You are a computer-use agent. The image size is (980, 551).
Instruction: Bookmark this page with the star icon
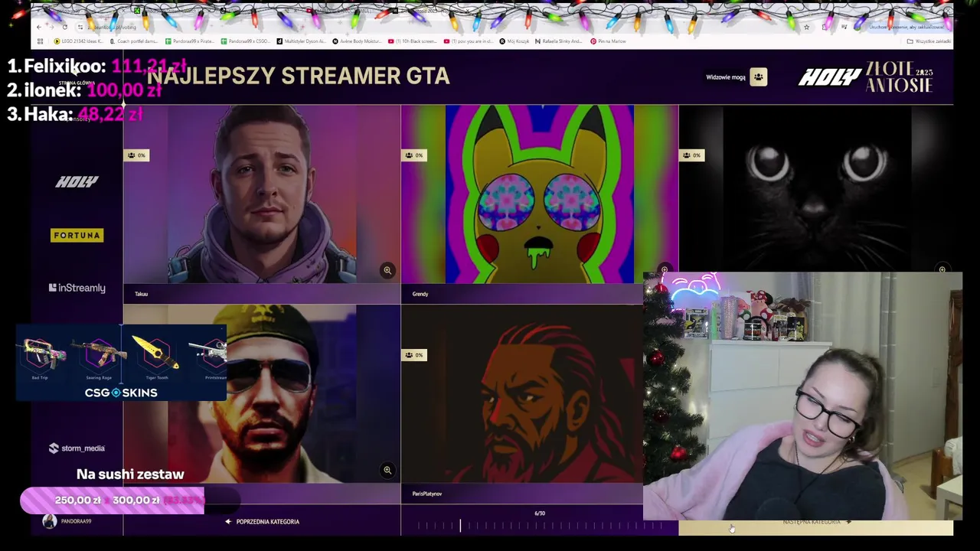[806, 27]
